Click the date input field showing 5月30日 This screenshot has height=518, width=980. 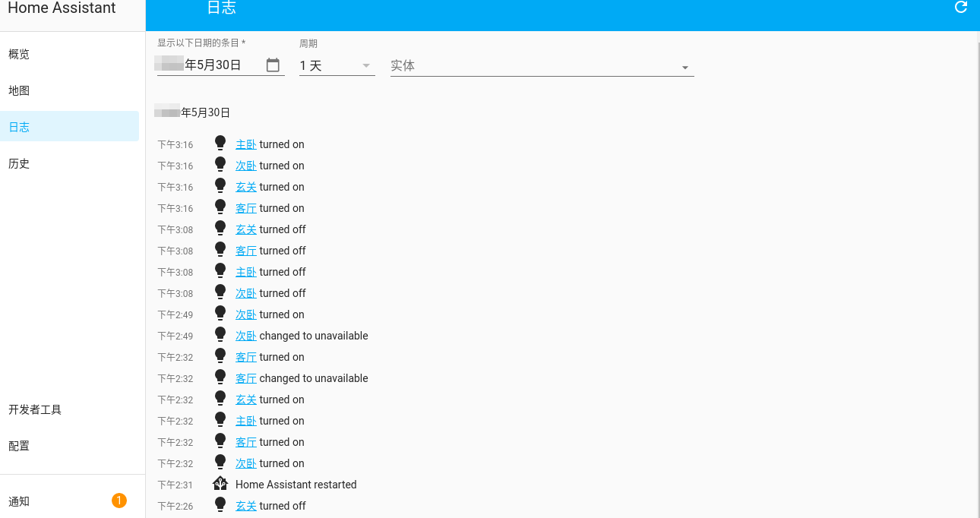[x=209, y=65]
